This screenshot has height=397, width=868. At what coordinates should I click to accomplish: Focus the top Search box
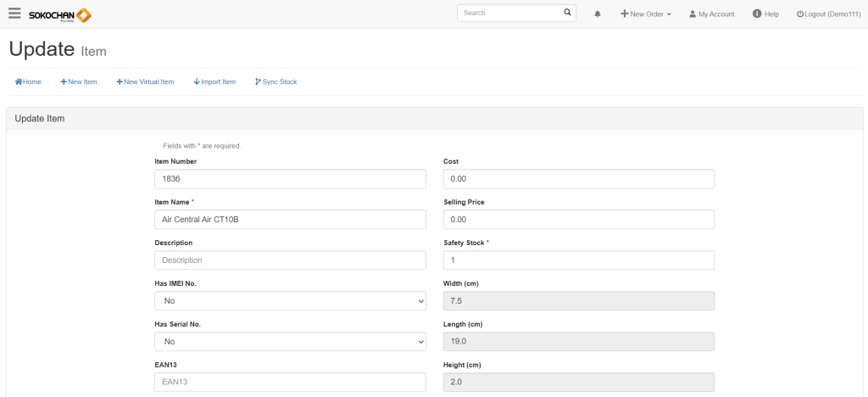[510, 14]
